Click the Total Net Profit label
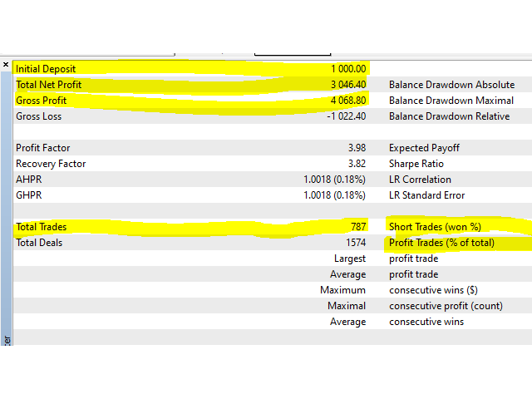The image size is (532, 399). pos(49,85)
